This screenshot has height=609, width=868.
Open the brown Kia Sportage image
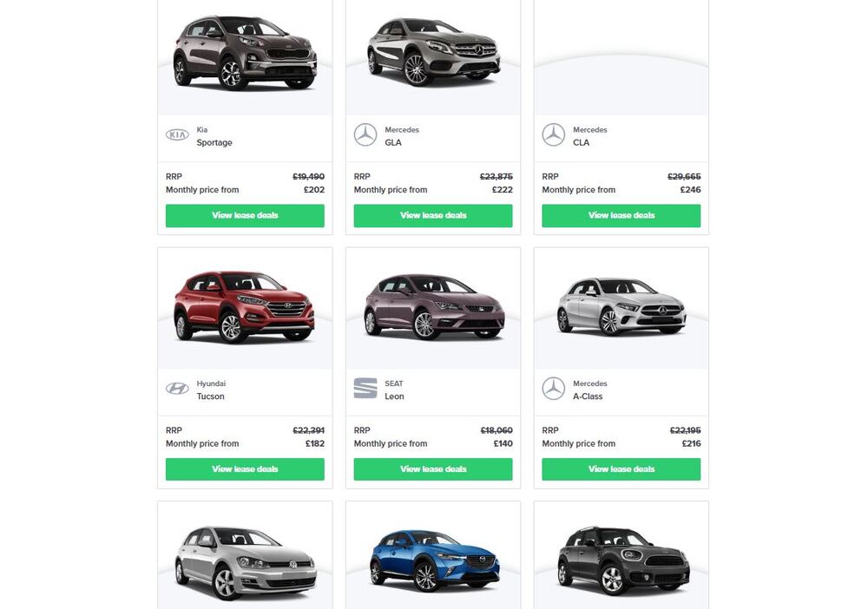click(245, 52)
